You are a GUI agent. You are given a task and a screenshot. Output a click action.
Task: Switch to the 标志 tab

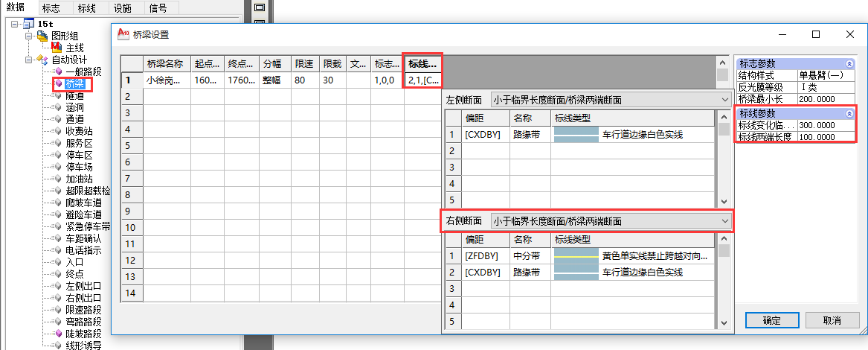pos(51,8)
